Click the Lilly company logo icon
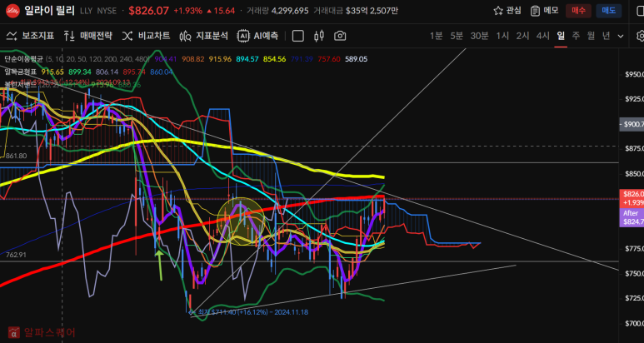This screenshot has width=644, height=343. tap(12, 11)
